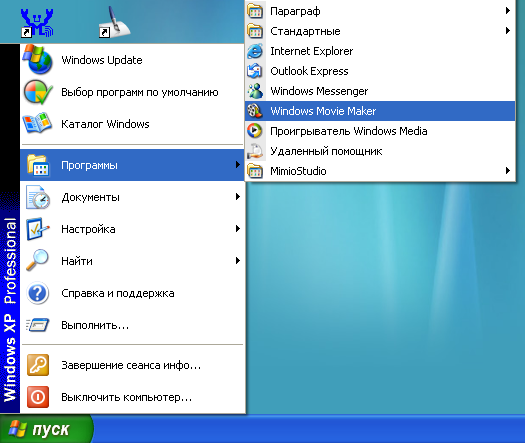
Task: Click the Windows flag logo on пуск
Action: coord(17,429)
